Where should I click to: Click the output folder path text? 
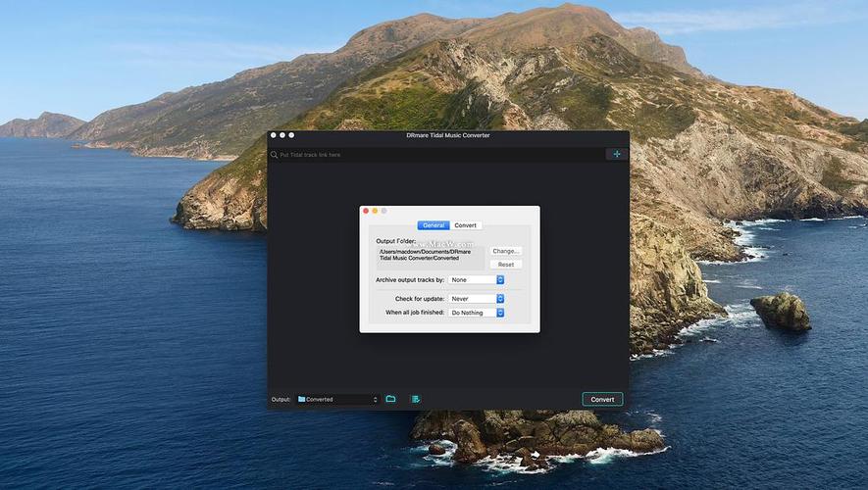(x=420, y=255)
